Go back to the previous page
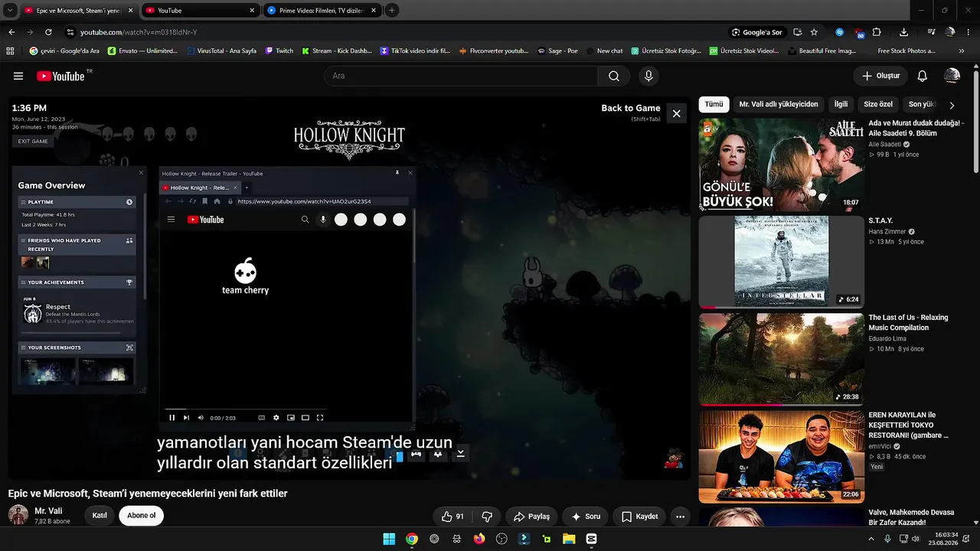 click(11, 32)
